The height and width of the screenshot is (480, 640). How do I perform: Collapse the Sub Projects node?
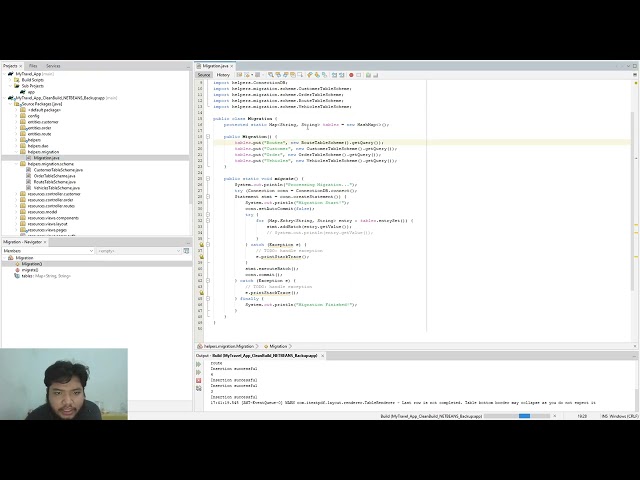11,86
